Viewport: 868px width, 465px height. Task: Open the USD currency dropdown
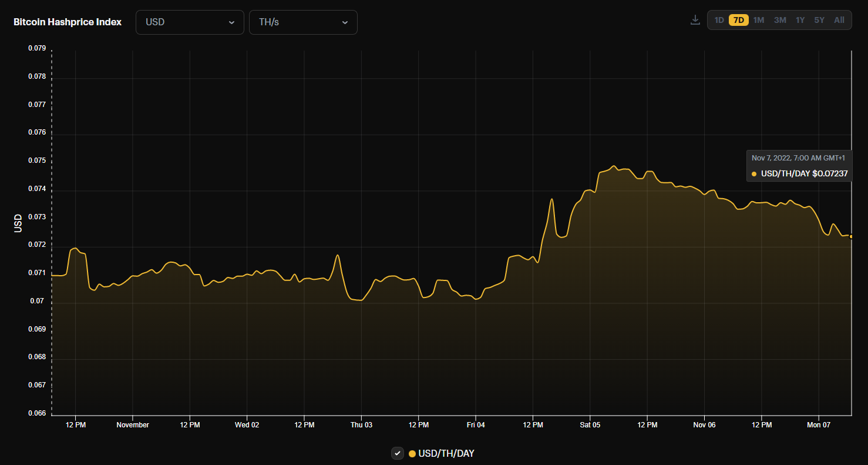190,22
